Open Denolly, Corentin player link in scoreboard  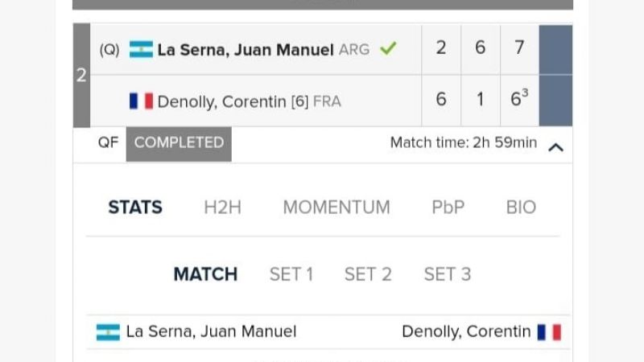click(221, 102)
